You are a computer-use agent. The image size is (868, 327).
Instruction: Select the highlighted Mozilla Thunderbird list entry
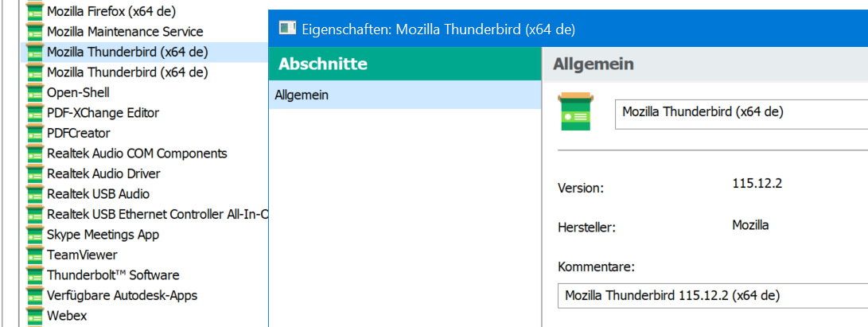click(127, 53)
